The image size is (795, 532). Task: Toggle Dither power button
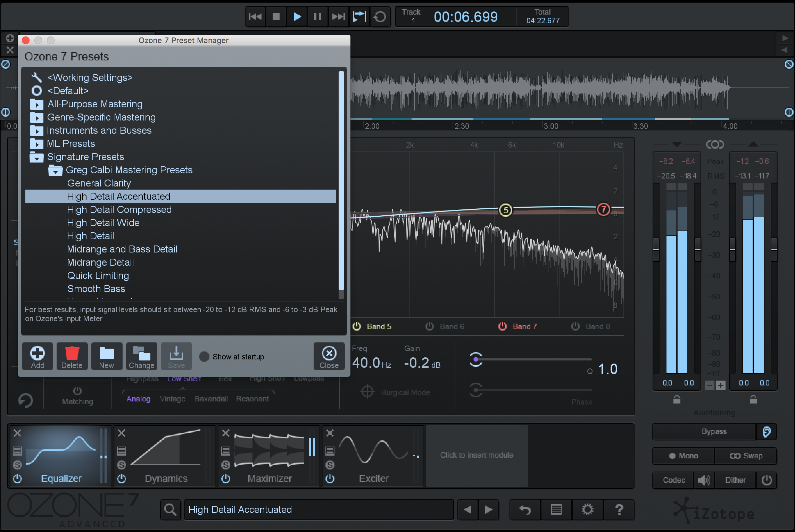[767, 480]
